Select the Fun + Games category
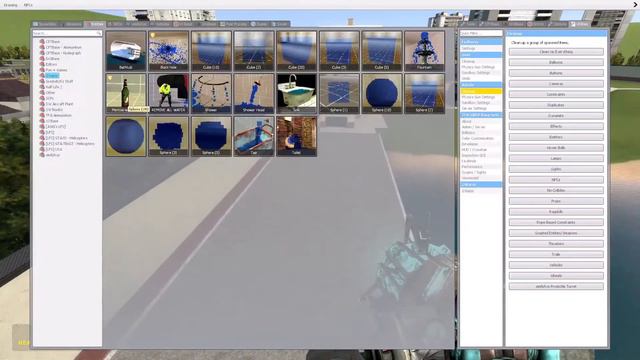The image size is (640, 360). 56,70
